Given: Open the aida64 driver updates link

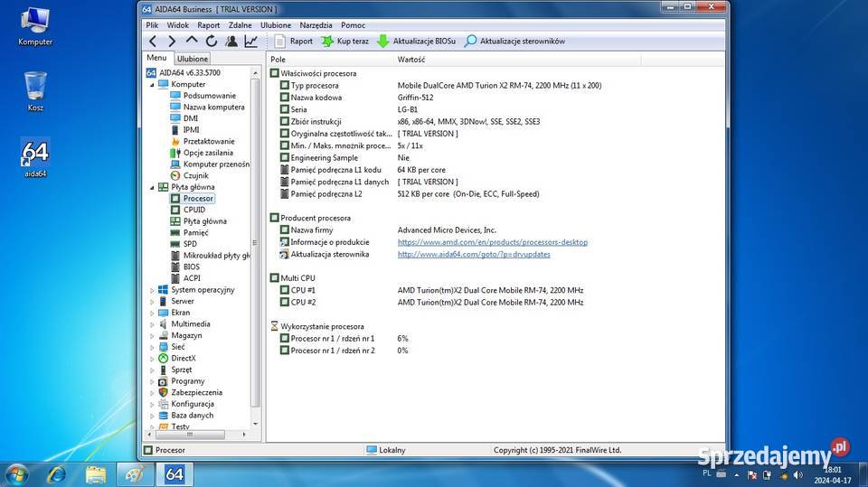Looking at the screenshot, I should 474,254.
